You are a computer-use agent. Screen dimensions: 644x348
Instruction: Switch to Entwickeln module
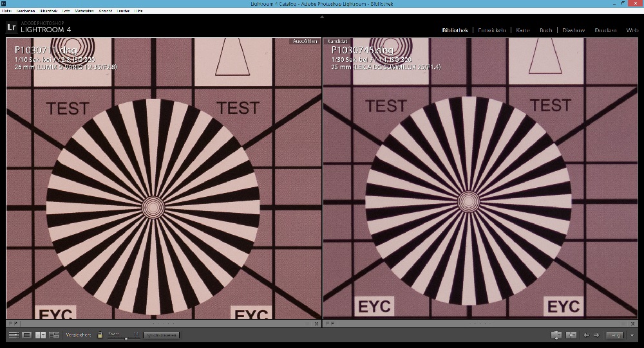(491, 30)
